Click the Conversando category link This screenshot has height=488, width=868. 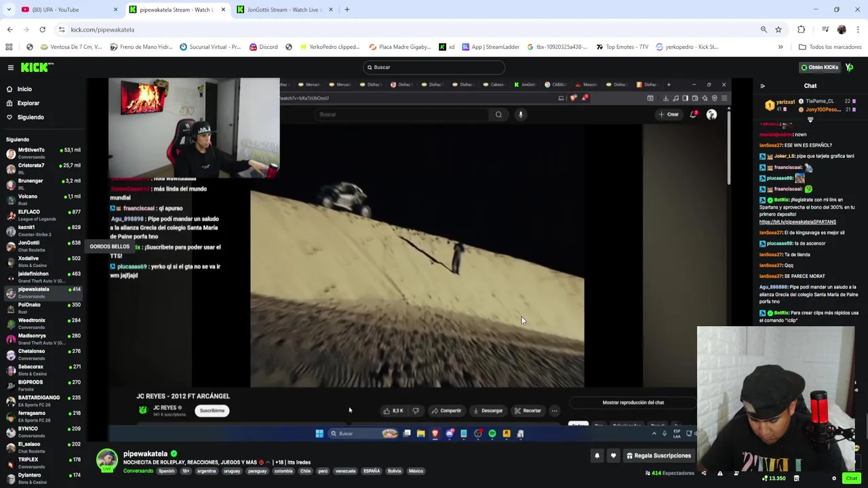(x=138, y=471)
